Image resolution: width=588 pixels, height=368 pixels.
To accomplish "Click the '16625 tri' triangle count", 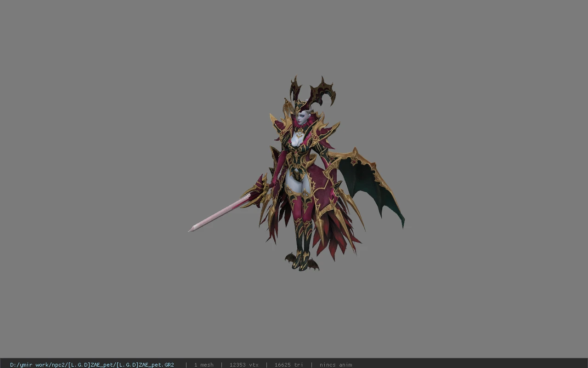I will point(288,365).
